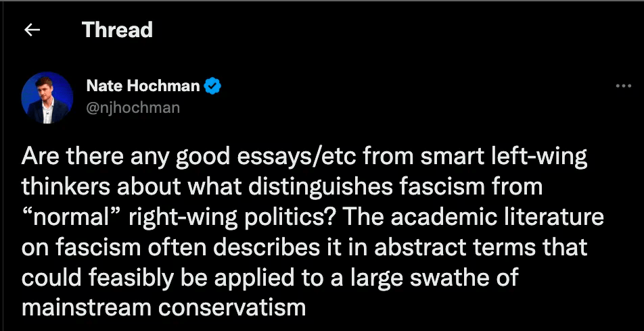
Task: Click the Nate Hochman display name
Action: tap(143, 86)
